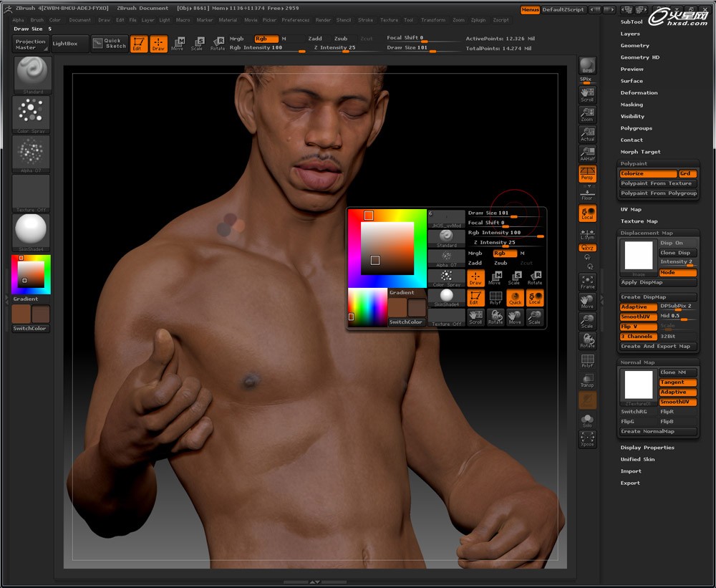This screenshot has height=588, width=716.
Task: Click the Zoom icon on right shelf
Action: click(587, 114)
